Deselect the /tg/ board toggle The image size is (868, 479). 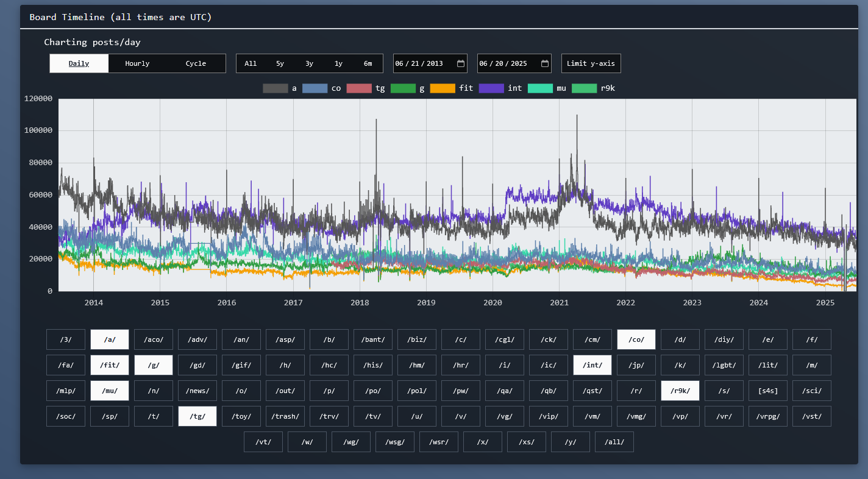(x=197, y=416)
